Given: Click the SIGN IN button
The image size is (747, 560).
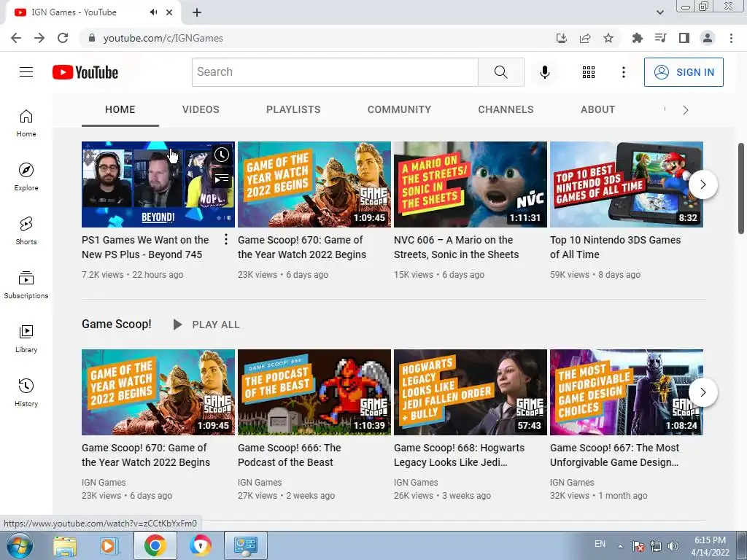Looking at the screenshot, I should pyautogui.click(x=684, y=72).
